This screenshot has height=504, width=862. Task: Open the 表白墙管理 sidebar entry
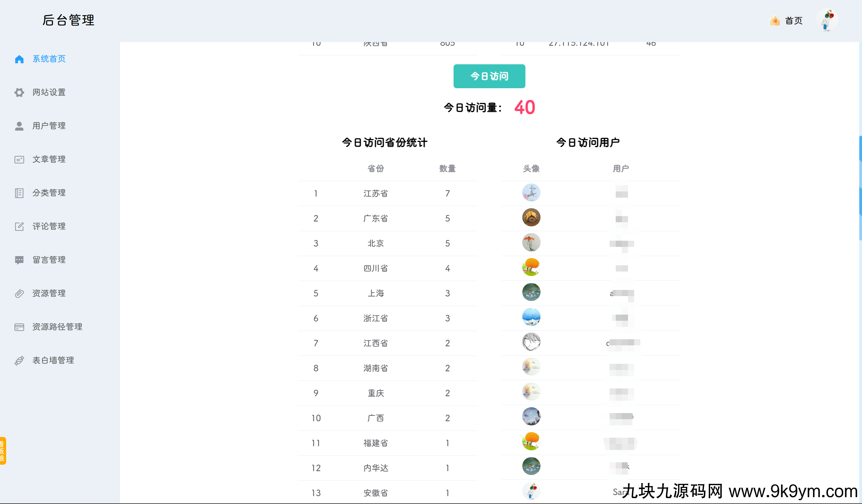click(x=53, y=360)
